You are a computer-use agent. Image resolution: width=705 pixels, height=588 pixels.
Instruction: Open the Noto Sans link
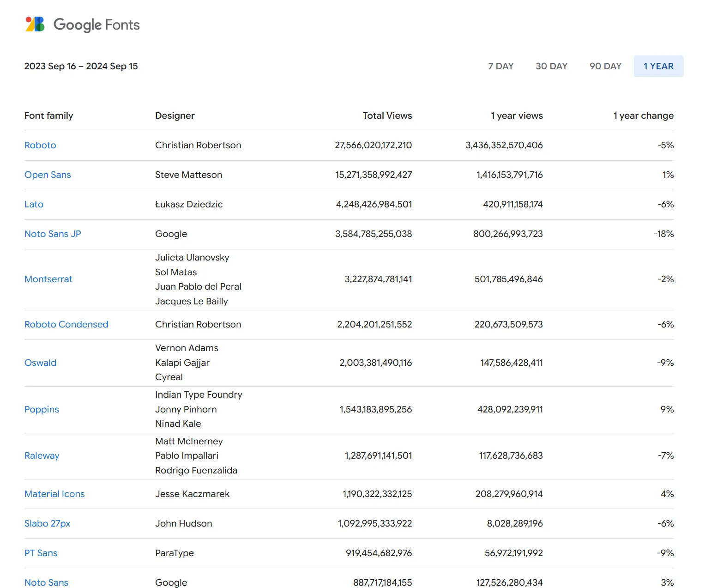click(46, 582)
